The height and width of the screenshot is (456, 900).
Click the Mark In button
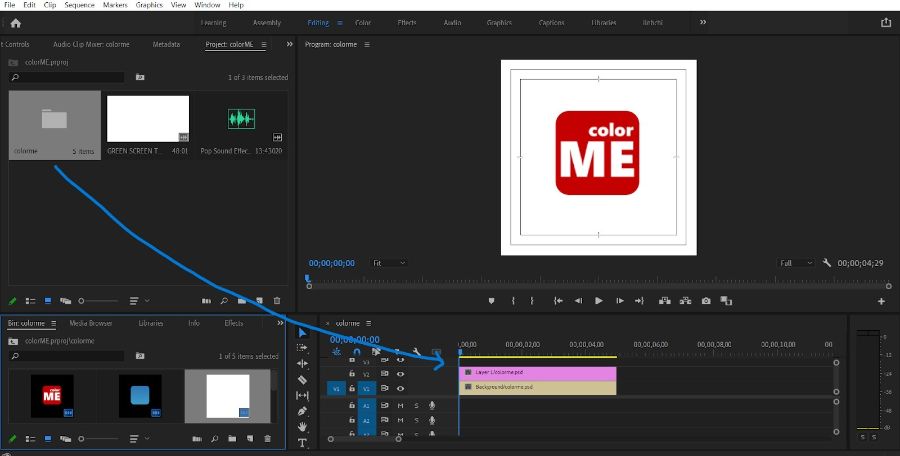tap(513, 301)
